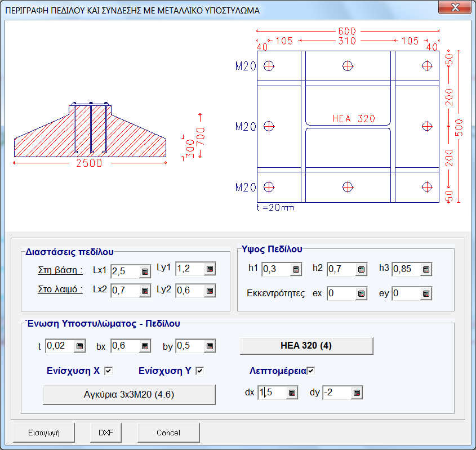This screenshot has width=476, height=450.
Task: Toggle the Ενίσχυση Y checkbox
Action: [x=199, y=371]
